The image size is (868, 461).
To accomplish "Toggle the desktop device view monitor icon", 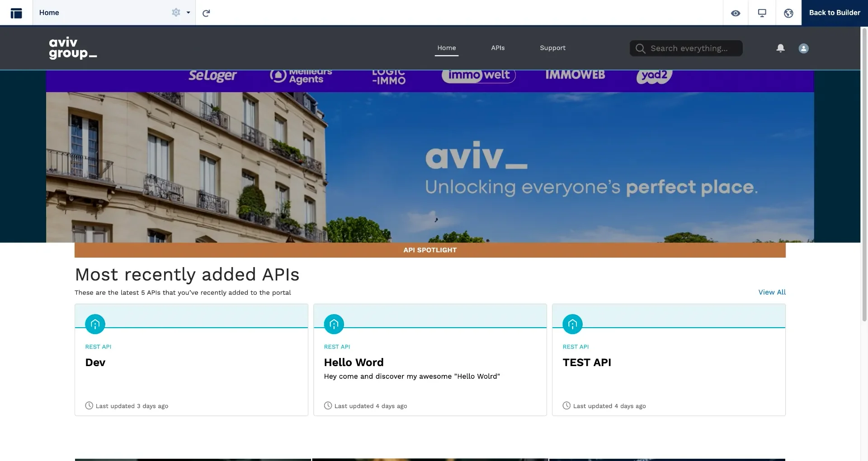I will click(x=762, y=13).
